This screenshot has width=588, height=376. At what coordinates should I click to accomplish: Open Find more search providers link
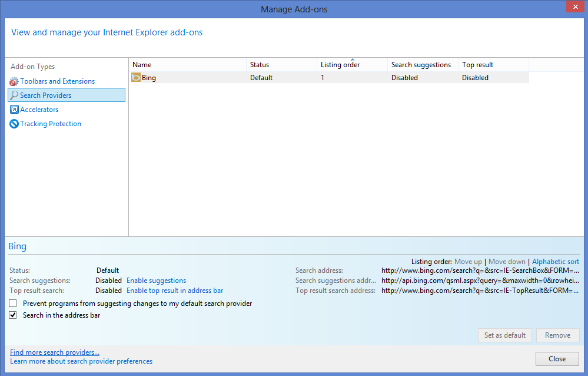(x=55, y=352)
